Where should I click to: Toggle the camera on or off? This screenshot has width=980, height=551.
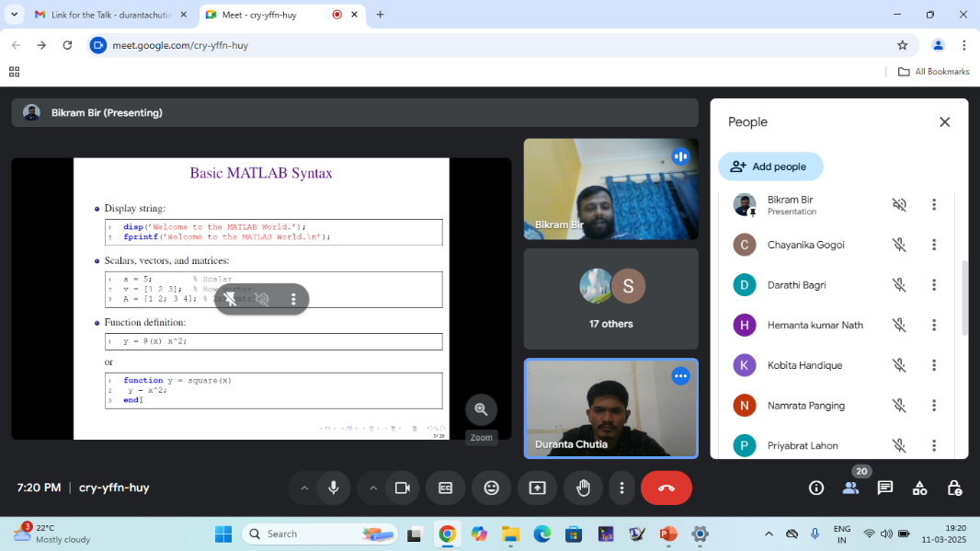[402, 488]
